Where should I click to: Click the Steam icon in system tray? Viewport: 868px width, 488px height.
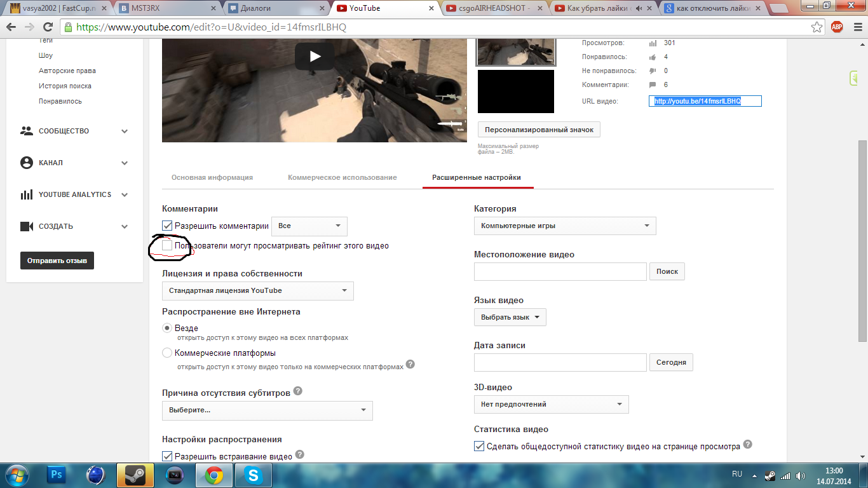(770, 475)
